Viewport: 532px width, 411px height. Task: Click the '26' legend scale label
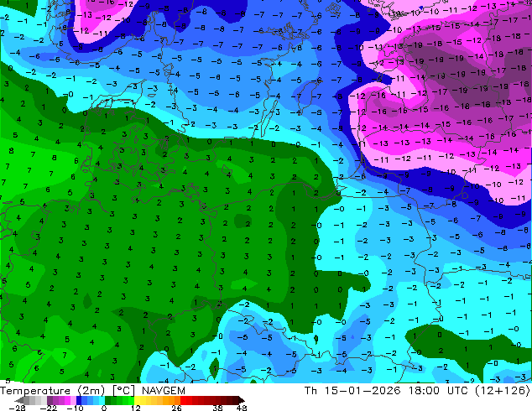[x=176, y=408]
